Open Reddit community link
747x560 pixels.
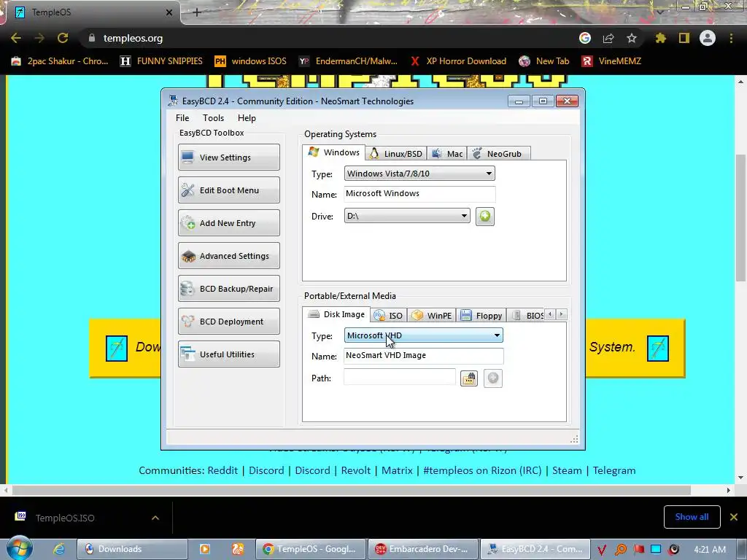pyautogui.click(x=222, y=470)
